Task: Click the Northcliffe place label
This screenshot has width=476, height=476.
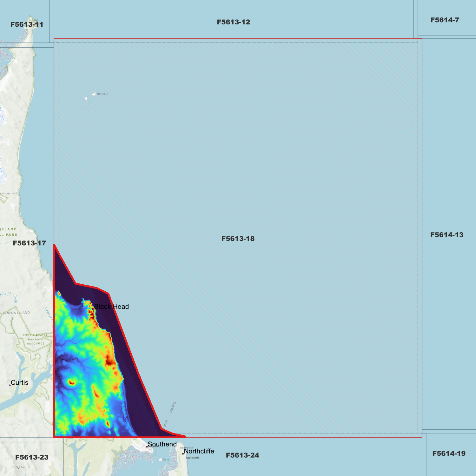Action: 199,451
